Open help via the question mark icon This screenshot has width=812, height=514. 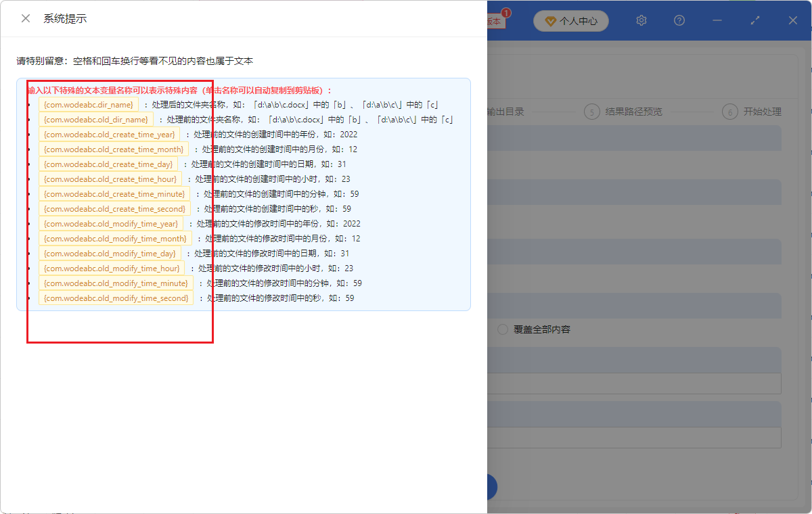click(679, 20)
